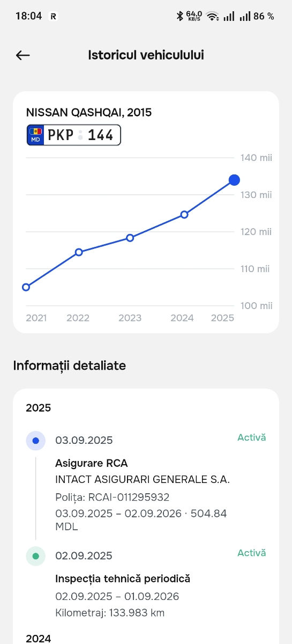Select the 2023 data point on chart
292x644 pixels.
click(130, 238)
